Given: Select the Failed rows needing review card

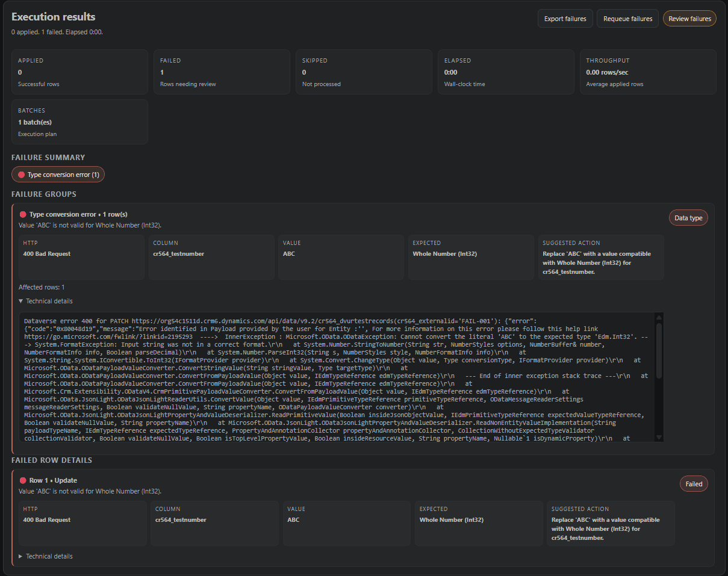Looking at the screenshot, I should click(222, 72).
